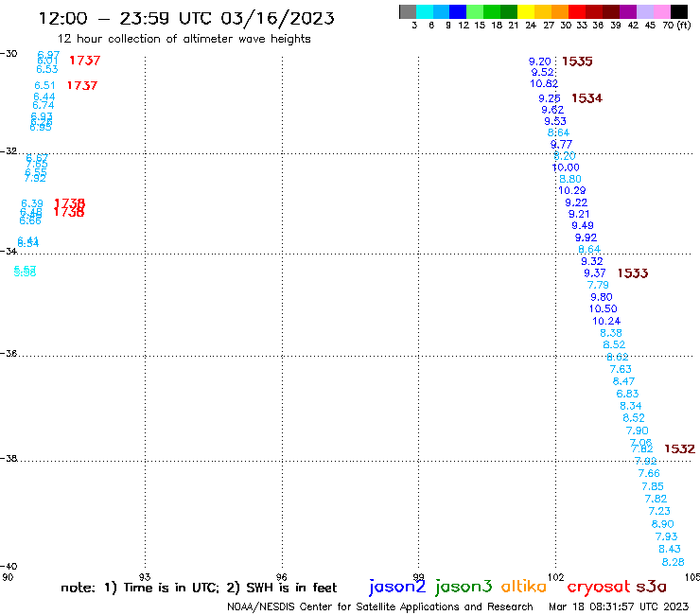
Task: Click the gray swatch in the color scale
Action: [408, 11]
